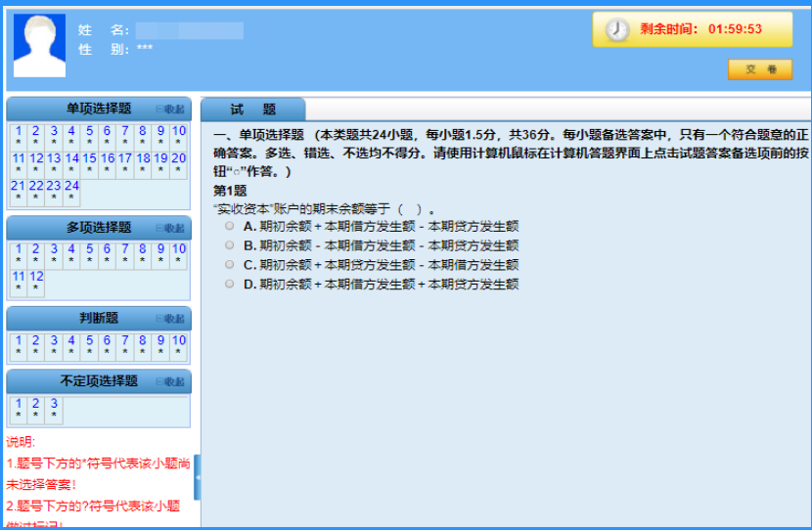The image size is (812, 530).
Task: Collapse the 单项选择题 panel with 收起
Action: click(170, 110)
